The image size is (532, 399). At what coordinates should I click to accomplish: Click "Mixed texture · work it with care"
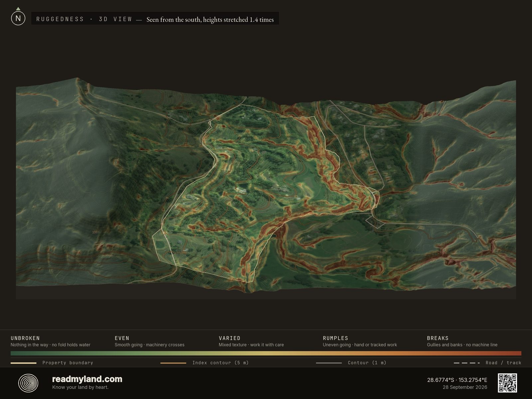[x=251, y=345]
